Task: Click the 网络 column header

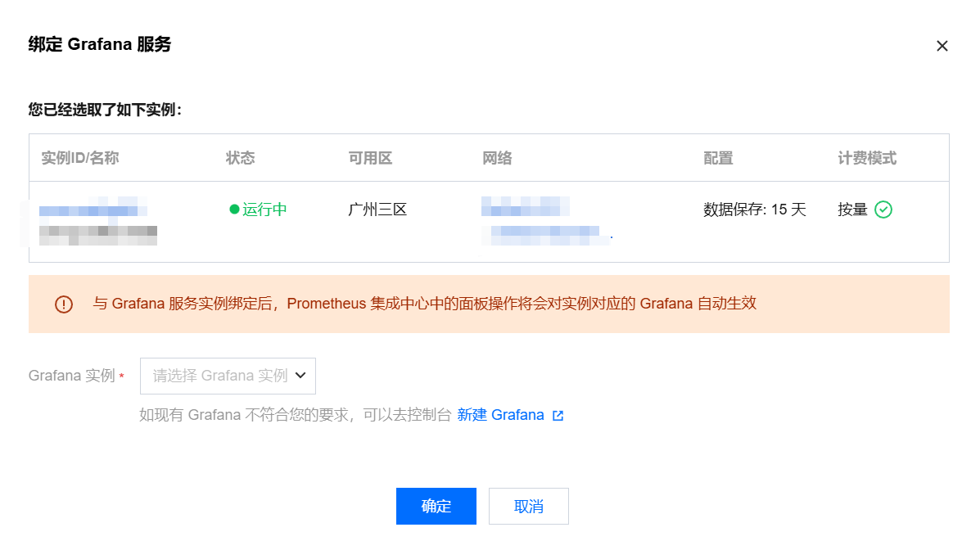Action: point(498,158)
